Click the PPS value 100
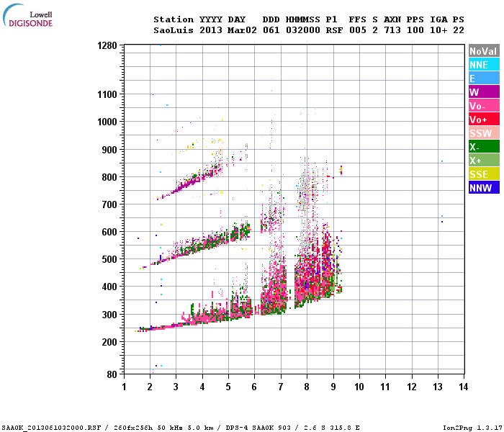This screenshot has height=432, width=504. (x=415, y=30)
